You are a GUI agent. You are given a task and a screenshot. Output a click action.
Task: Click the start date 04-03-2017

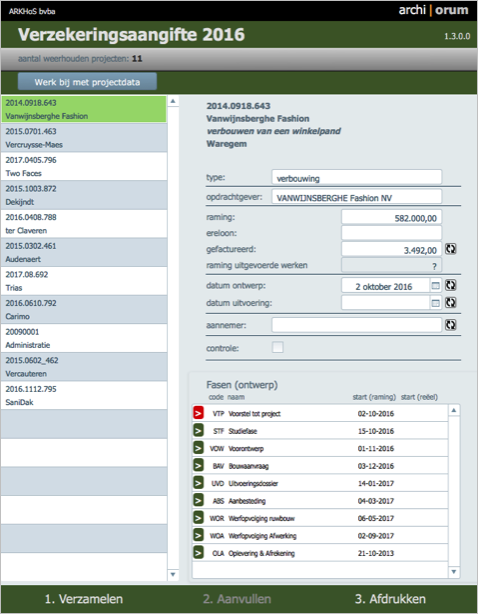(376, 501)
